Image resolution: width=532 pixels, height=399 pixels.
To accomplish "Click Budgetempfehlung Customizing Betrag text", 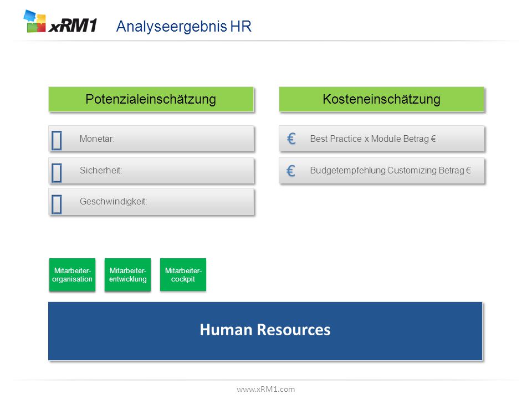I will point(390,170).
